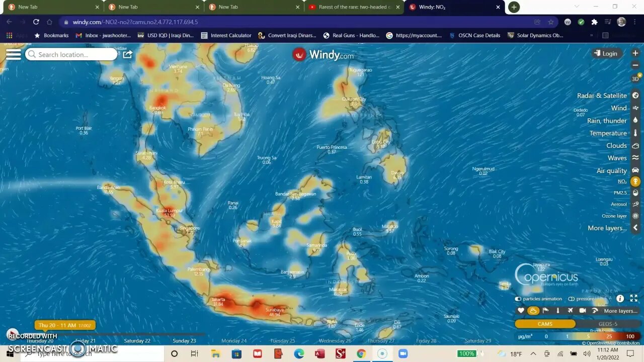The image size is (644, 362).
Task: Bookmark this page with the star
Action: [x=551, y=22]
